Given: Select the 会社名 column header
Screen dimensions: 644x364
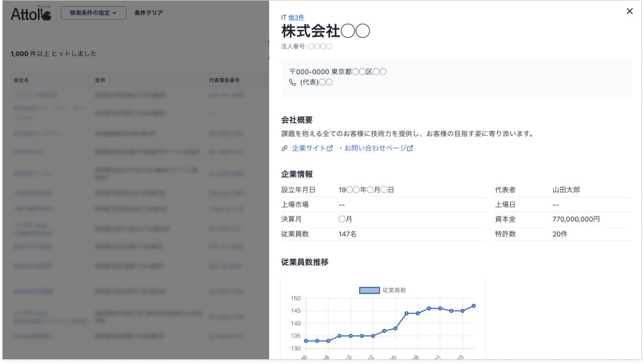Looking at the screenshot, I should click(x=21, y=80).
